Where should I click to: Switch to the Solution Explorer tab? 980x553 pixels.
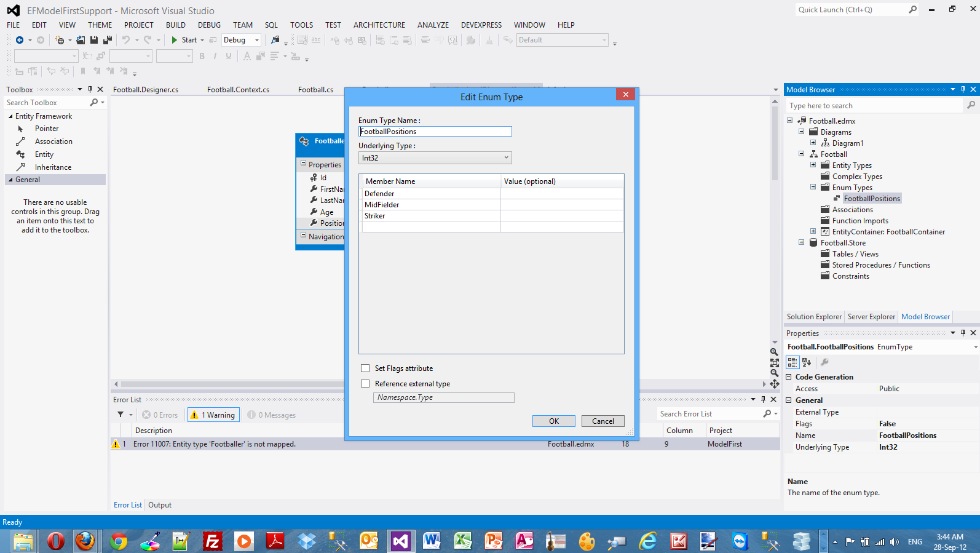814,317
